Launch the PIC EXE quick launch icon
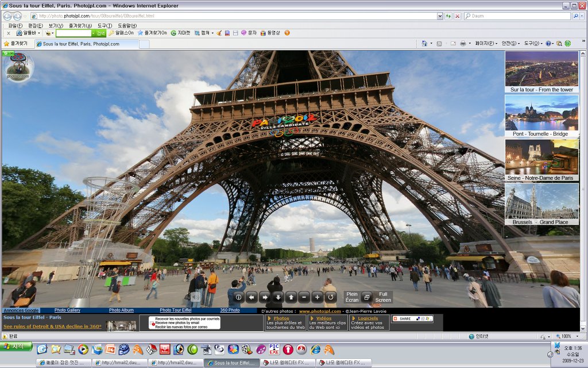588x368 pixels. pos(274,349)
